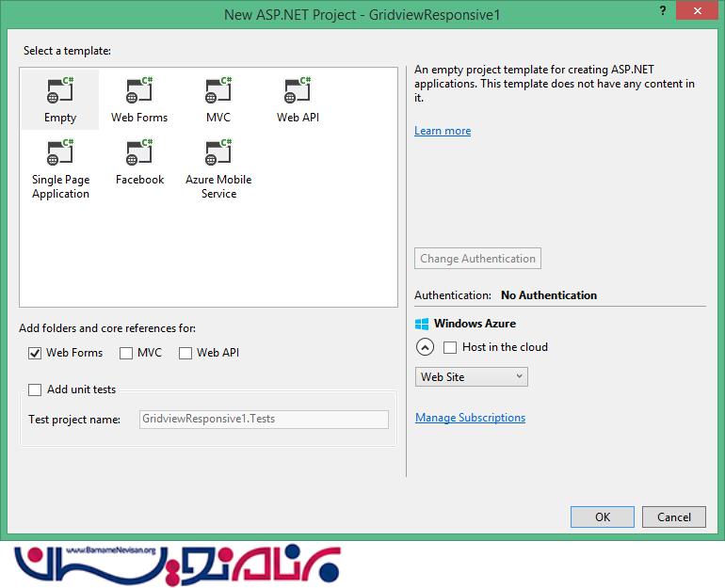Open the Web Site dropdown list
Image resolution: width=725 pixels, height=588 pixels.
(471, 377)
